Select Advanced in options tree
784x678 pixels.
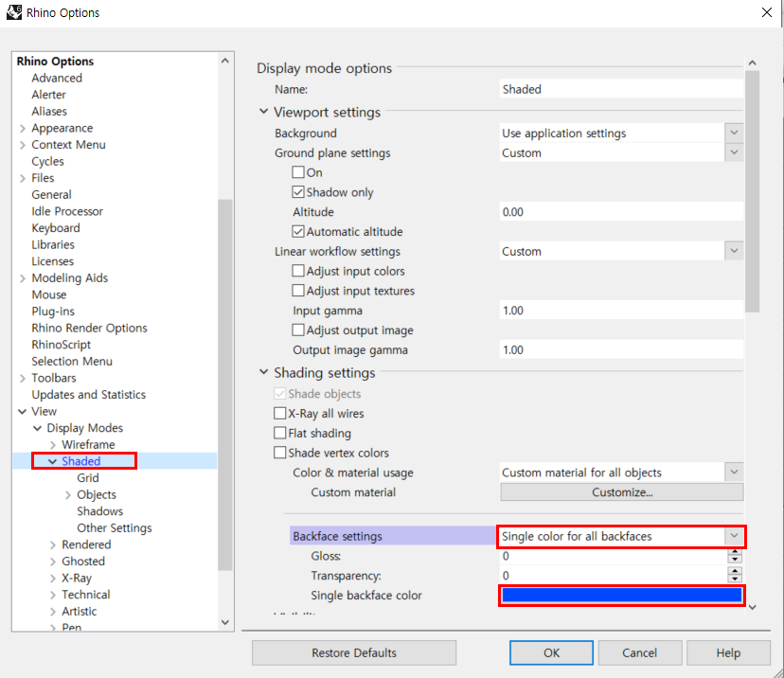[57, 78]
